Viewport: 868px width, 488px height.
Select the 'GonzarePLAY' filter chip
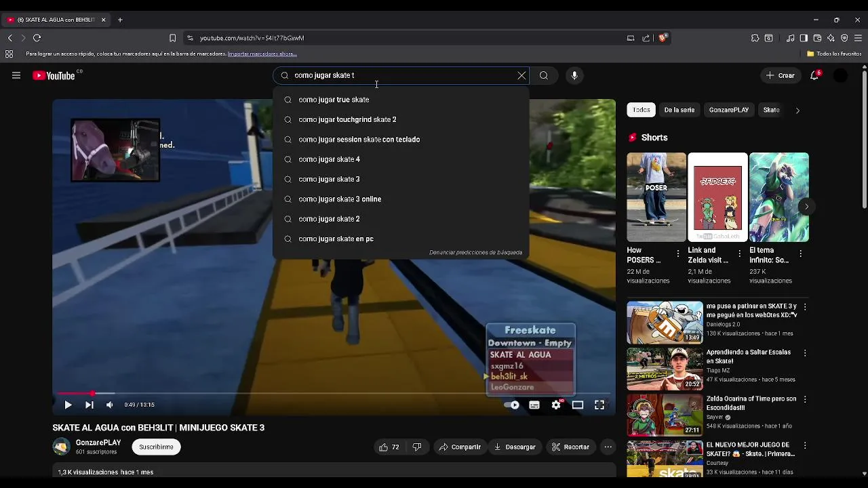[729, 110]
